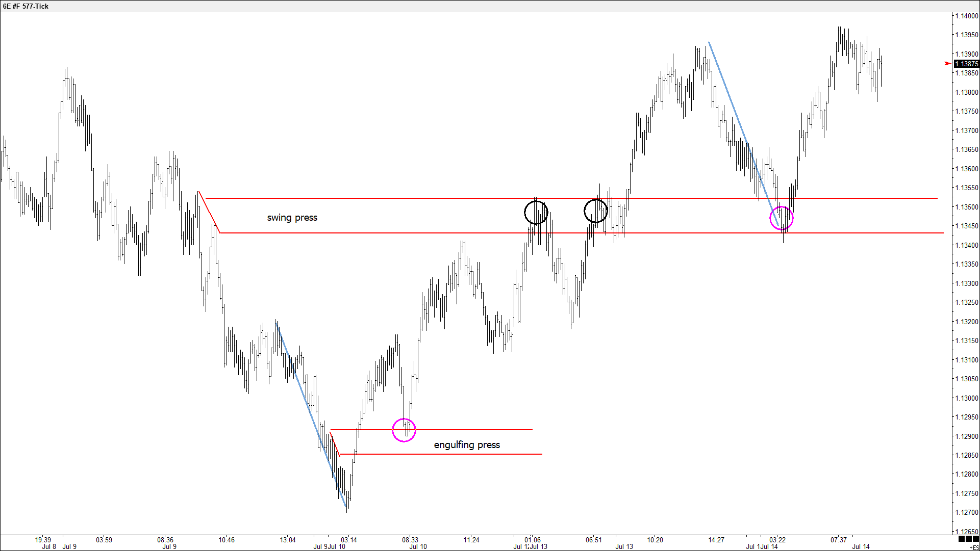
Task: Click the 03:14 Jul 10 time label
Action: (x=349, y=540)
